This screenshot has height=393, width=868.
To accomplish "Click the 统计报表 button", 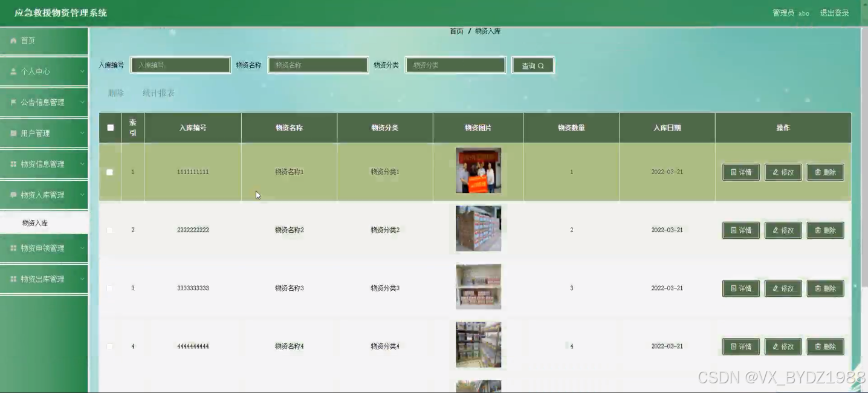I will [x=159, y=93].
